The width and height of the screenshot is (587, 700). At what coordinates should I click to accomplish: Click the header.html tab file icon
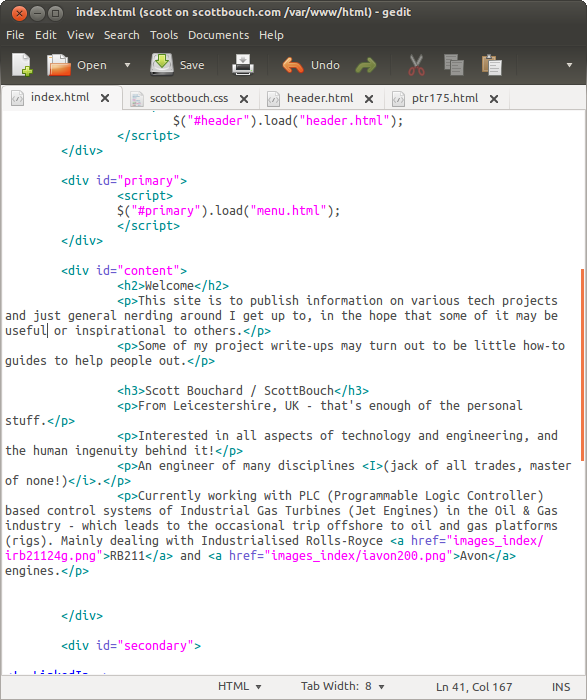point(273,99)
